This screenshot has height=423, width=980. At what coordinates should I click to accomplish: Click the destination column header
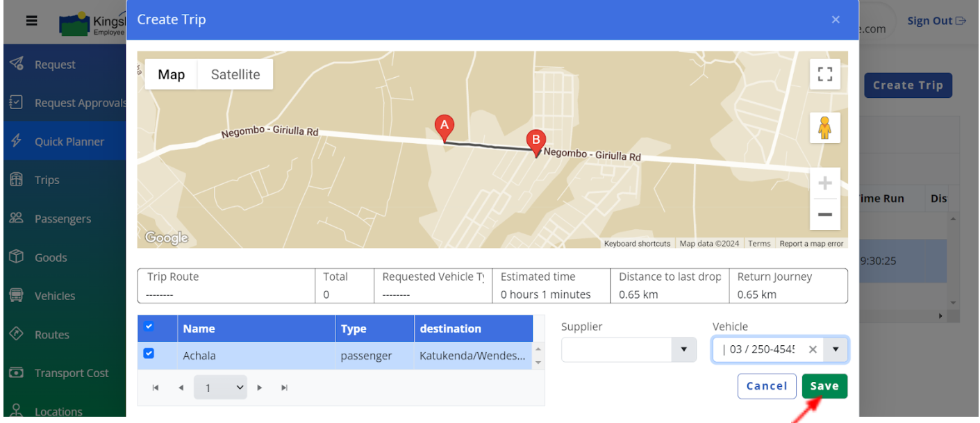pyautogui.click(x=474, y=329)
